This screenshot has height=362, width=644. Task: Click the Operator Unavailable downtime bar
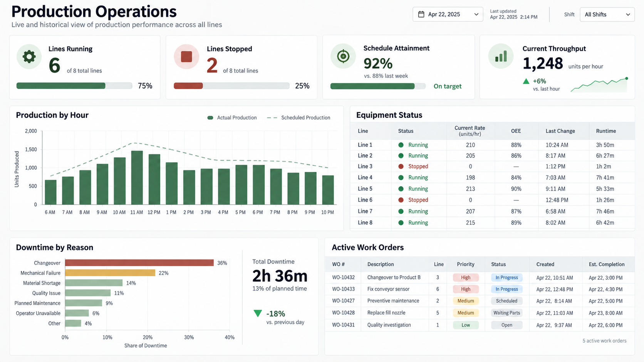pos(77,313)
